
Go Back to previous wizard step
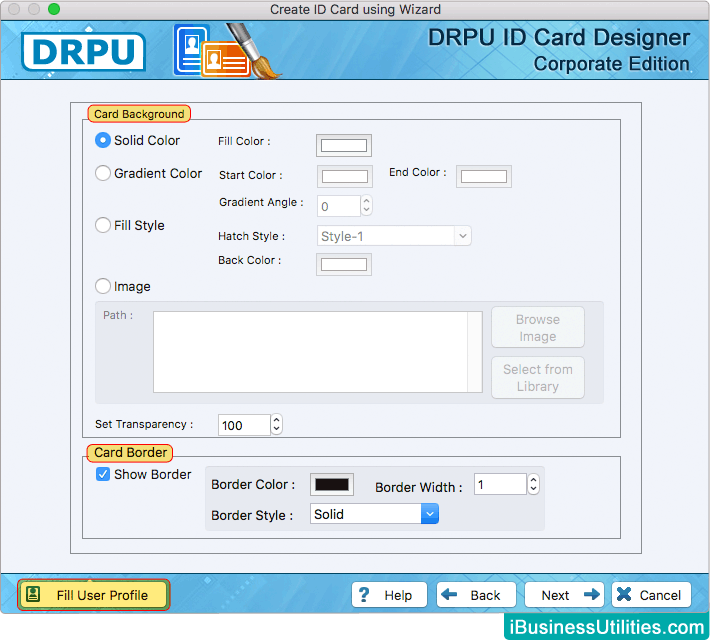[476, 595]
